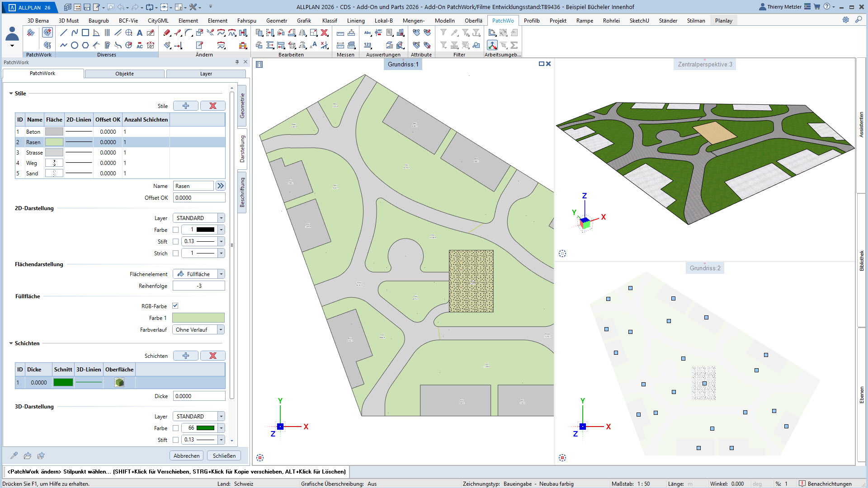Click the eyedropper icon at panel bottom
The width and height of the screenshot is (868, 488).
tap(14, 455)
